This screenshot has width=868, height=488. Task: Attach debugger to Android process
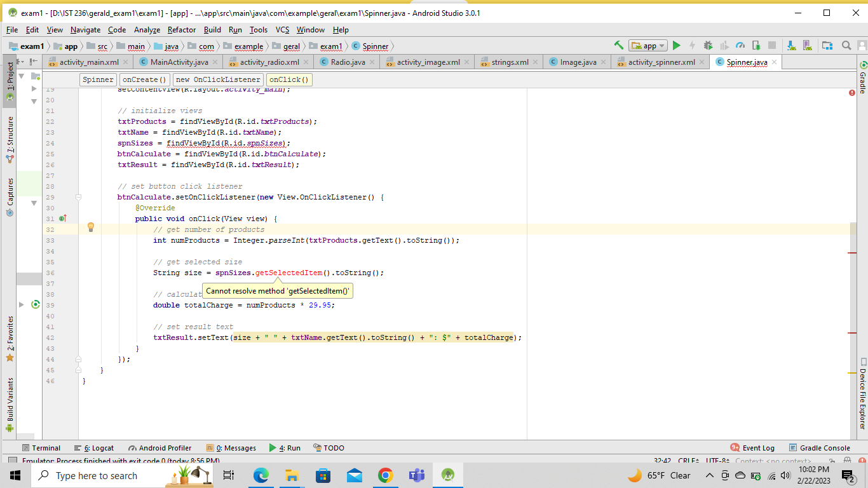757,46
